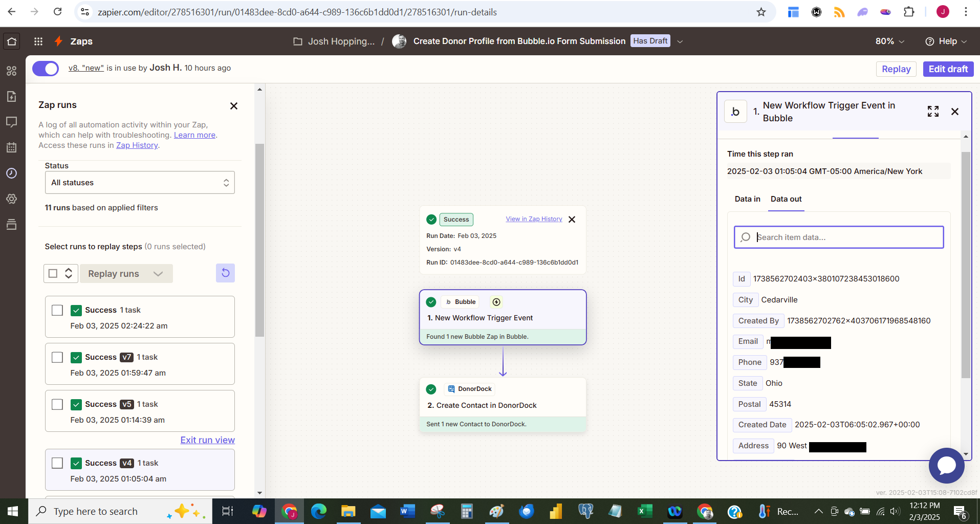This screenshot has height=524, width=980.
Task: Select the v4 run checkbox
Action: [57, 463]
